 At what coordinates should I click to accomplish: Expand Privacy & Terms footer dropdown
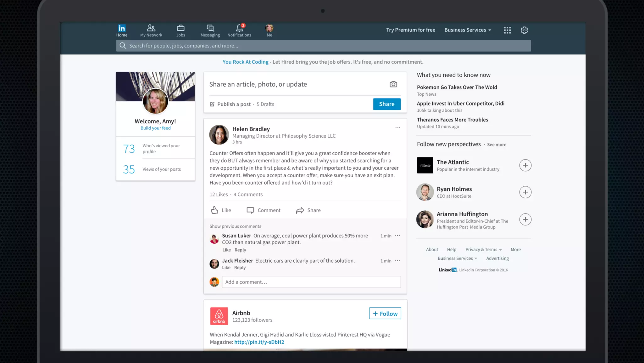coord(483,250)
